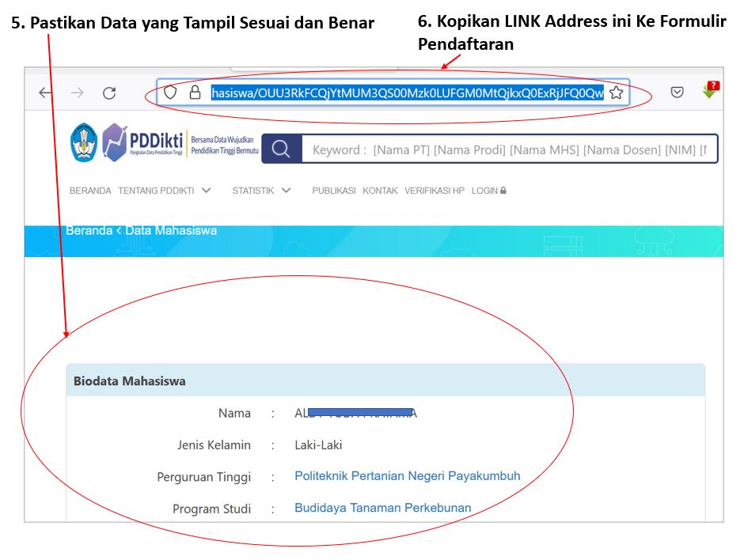Click the Laki-Laki gender value
The height and width of the screenshot is (560, 744).
coord(318,445)
